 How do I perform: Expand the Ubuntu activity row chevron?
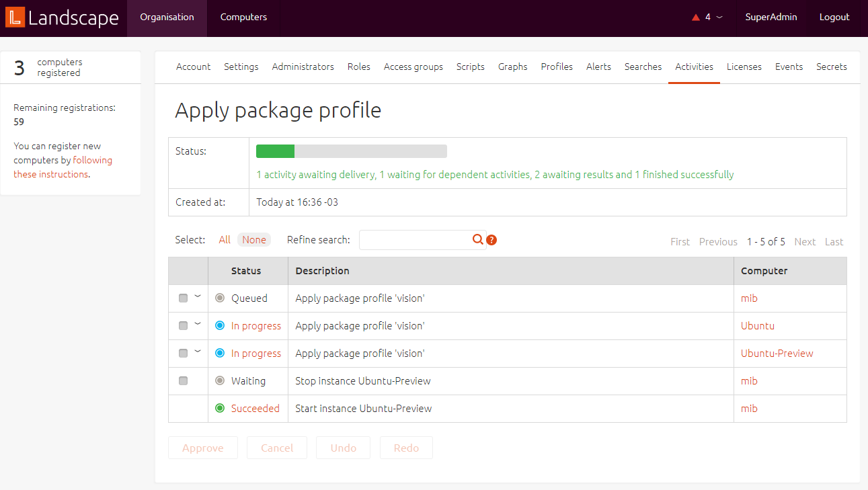point(198,323)
